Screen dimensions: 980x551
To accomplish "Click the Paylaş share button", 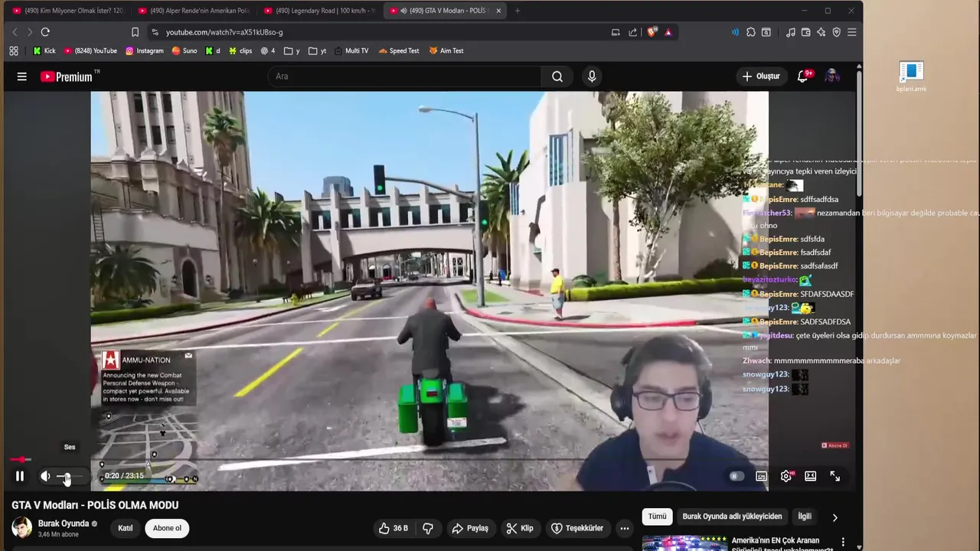I will coord(470,528).
